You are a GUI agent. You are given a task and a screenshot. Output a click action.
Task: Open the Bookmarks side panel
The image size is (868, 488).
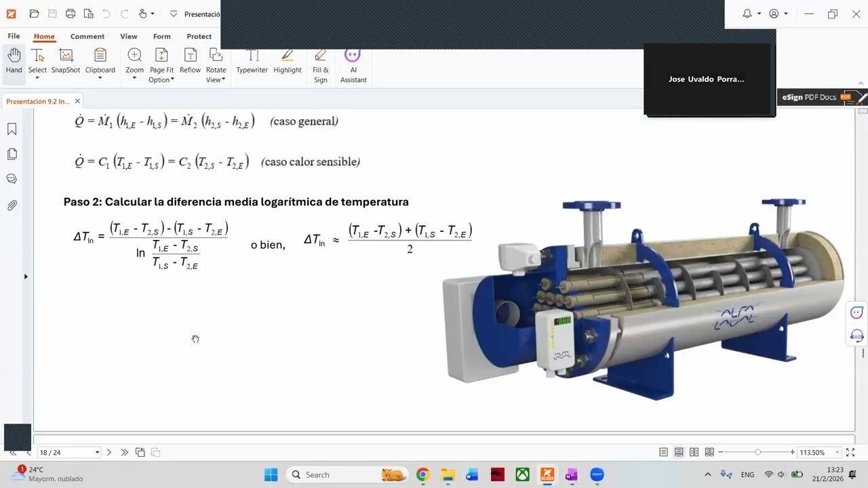pyautogui.click(x=12, y=129)
